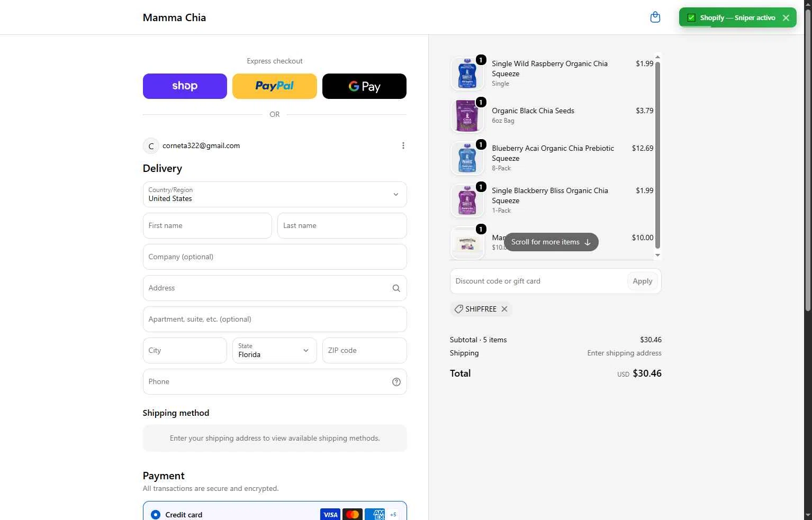Dismiss the Shopify Sniper activo notification
Image resolution: width=812 pixels, height=520 pixels.
(x=786, y=18)
